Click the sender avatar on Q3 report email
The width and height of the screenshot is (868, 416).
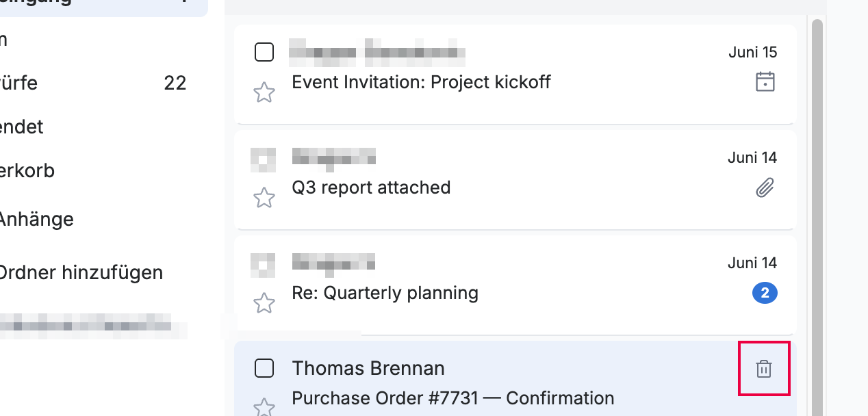point(264,158)
